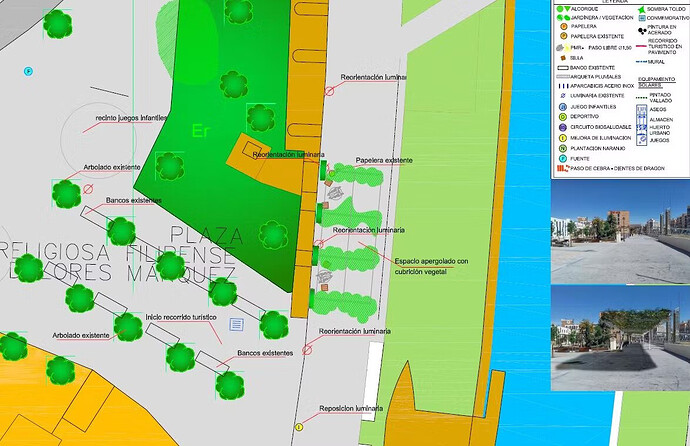Click the blue commemorative plaque icon on the plaza
The image size is (690, 446).
coord(236,325)
